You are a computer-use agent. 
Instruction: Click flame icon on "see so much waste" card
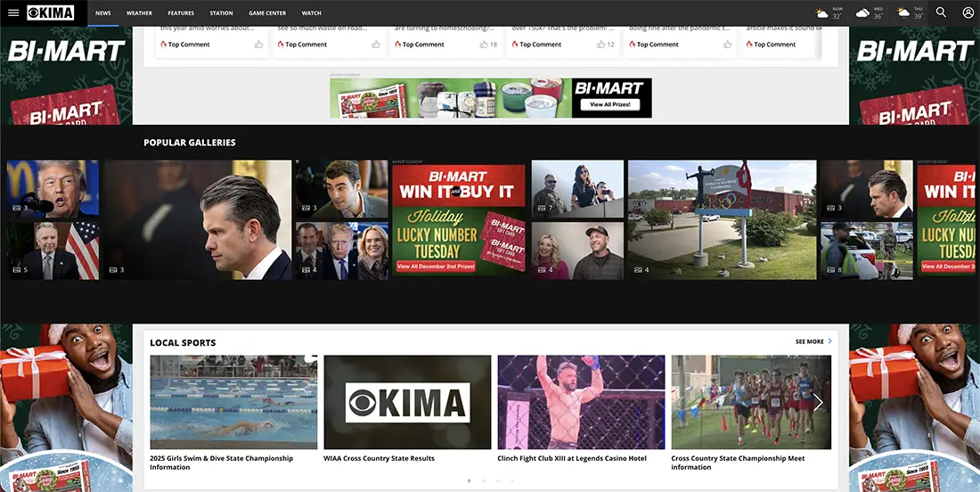coord(282,45)
